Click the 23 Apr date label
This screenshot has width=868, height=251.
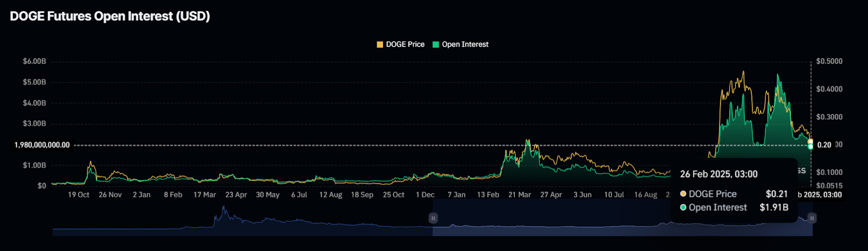[236, 195]
